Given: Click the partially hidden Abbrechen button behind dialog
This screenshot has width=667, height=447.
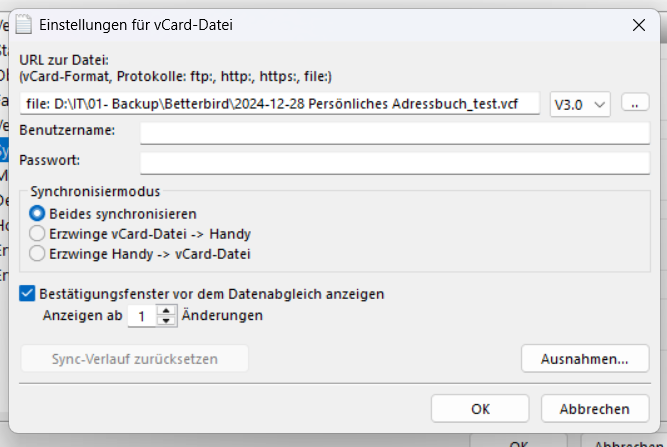Looking at the screenshot, I should tap(626, 441).
